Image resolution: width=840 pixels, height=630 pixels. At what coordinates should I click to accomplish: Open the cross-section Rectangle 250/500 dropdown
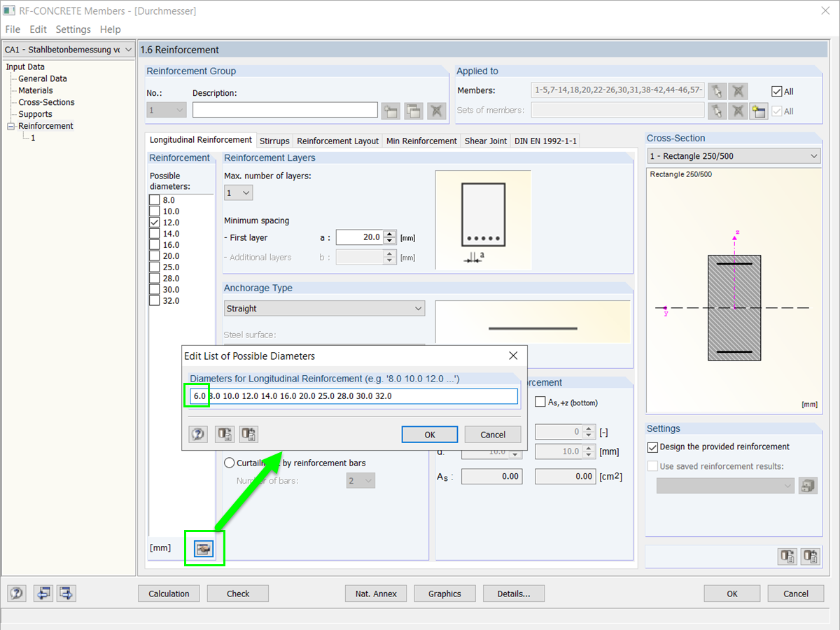(x=733, y=156)
